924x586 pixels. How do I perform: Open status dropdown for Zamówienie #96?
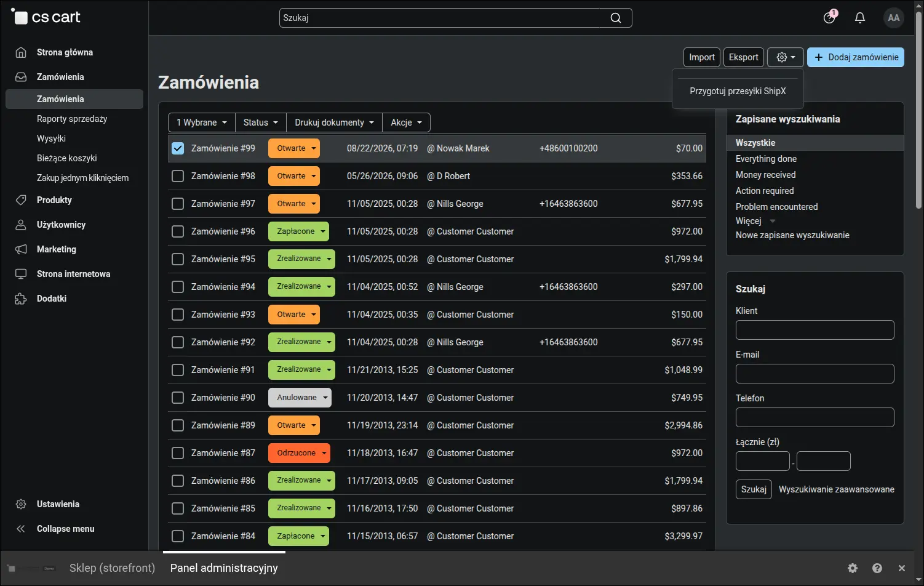point(298,231)
